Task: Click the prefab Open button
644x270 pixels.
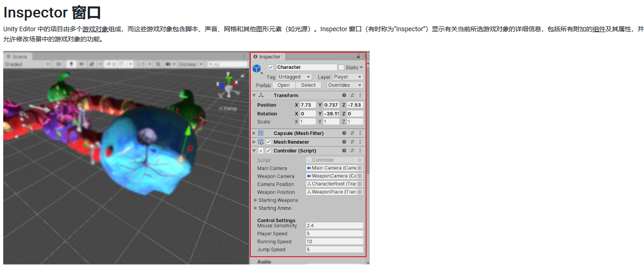Action: tap(283, 85)
